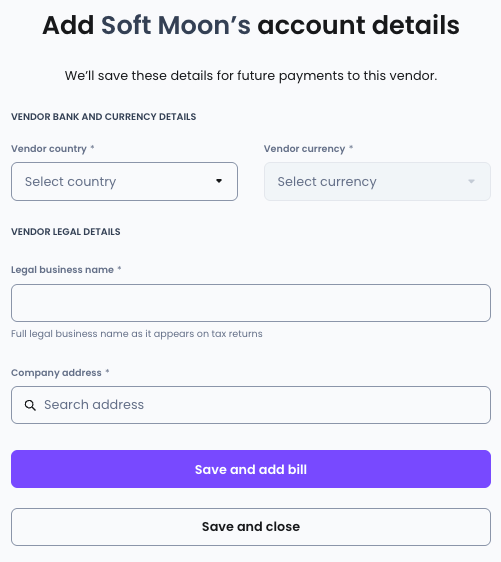Click the Vendor country label
This screenshot has width=501, height=562.
pos(49,149)
